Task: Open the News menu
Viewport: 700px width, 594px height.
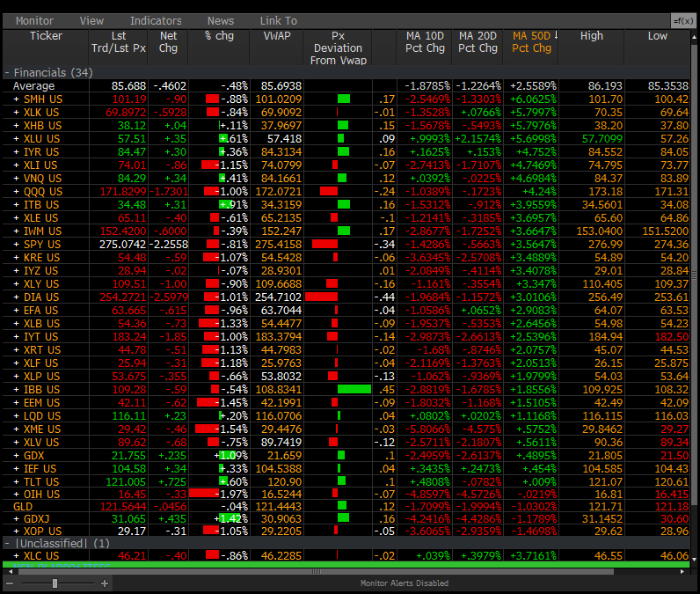Action: coord(221,21)
